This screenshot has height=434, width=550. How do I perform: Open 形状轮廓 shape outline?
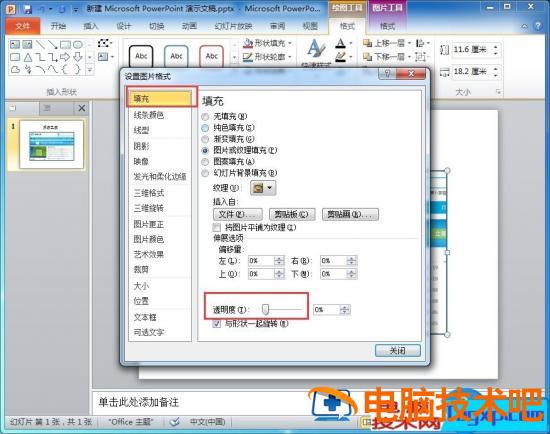click(x=267, y=56)
